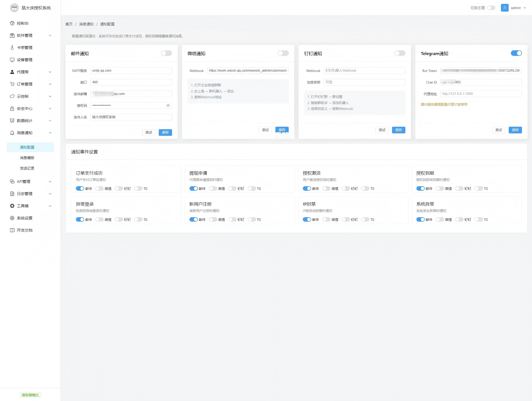Show password via eye icon in 授权码 field
The image size is (532, 401).
168,105
